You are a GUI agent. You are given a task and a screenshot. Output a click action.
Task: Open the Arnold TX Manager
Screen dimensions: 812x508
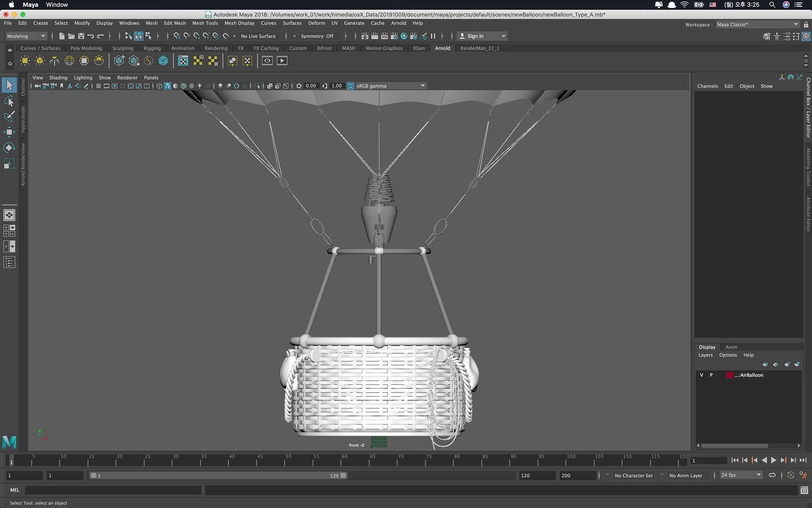pyautogui.click(x=183, y=61)
